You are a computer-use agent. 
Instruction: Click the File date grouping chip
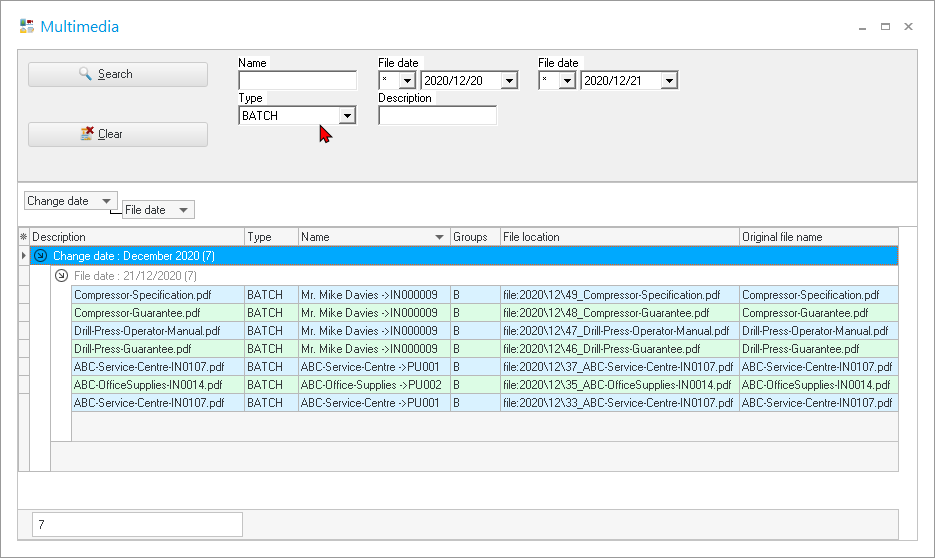pyautogui.click(x=158, y=210)
